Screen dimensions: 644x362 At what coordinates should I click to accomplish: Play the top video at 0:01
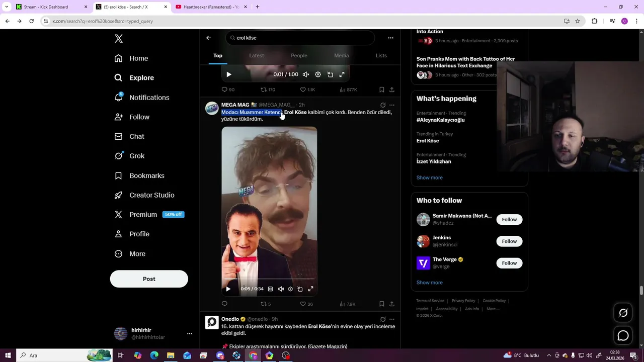229,74
